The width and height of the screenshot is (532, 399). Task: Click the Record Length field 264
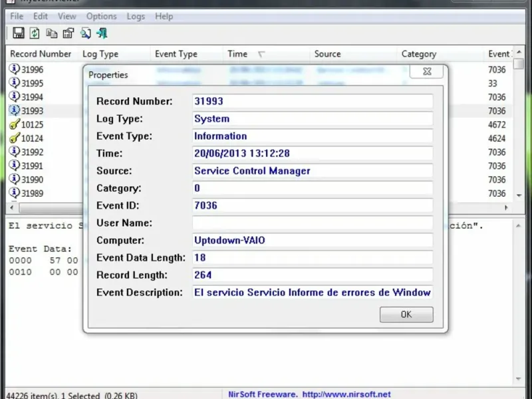coord(313,275)
